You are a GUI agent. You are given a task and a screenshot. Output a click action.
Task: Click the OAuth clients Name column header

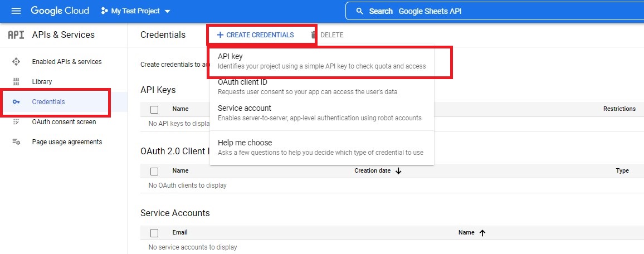[x=180, y=170]
